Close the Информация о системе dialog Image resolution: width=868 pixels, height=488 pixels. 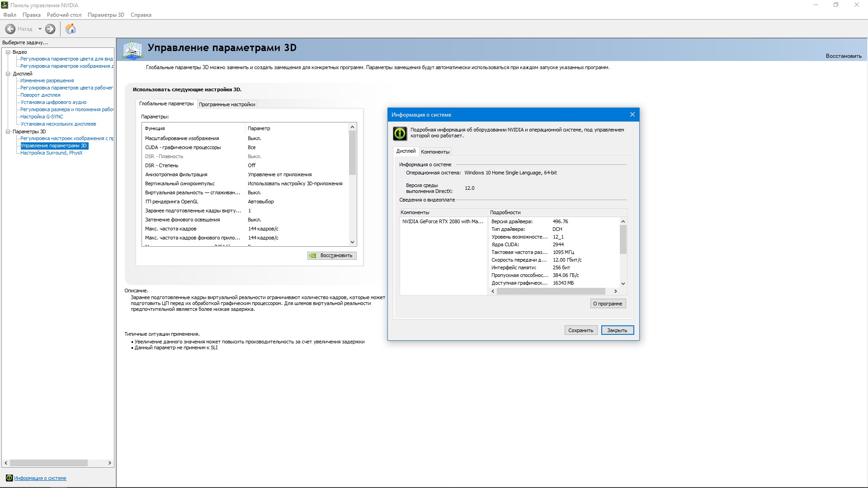tap(632, 115)
